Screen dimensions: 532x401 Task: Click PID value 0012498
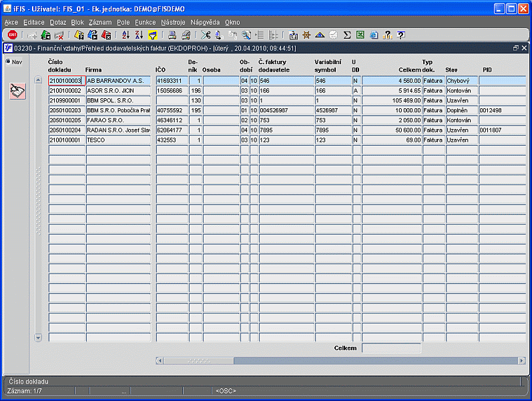[502, 110]
